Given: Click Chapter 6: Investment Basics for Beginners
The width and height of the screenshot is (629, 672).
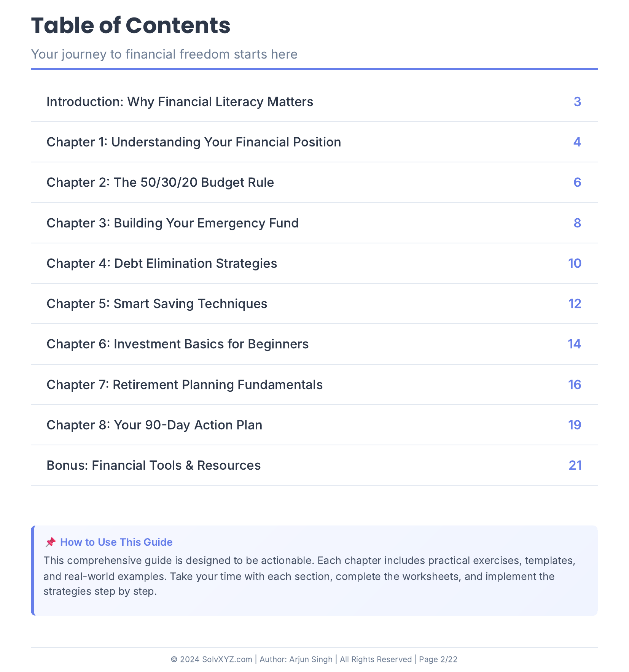Looking at the screenshot, I should [x=177, y=344].
